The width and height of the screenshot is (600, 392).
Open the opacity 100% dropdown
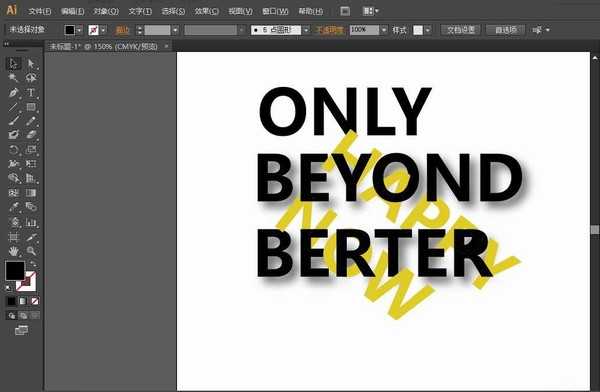384,30
